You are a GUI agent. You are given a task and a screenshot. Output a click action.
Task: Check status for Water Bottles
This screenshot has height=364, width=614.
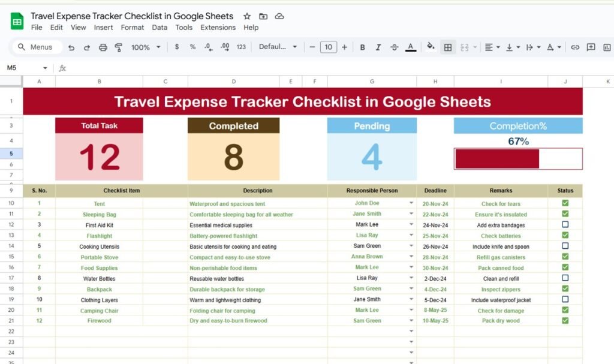click(x=565, y=278)
